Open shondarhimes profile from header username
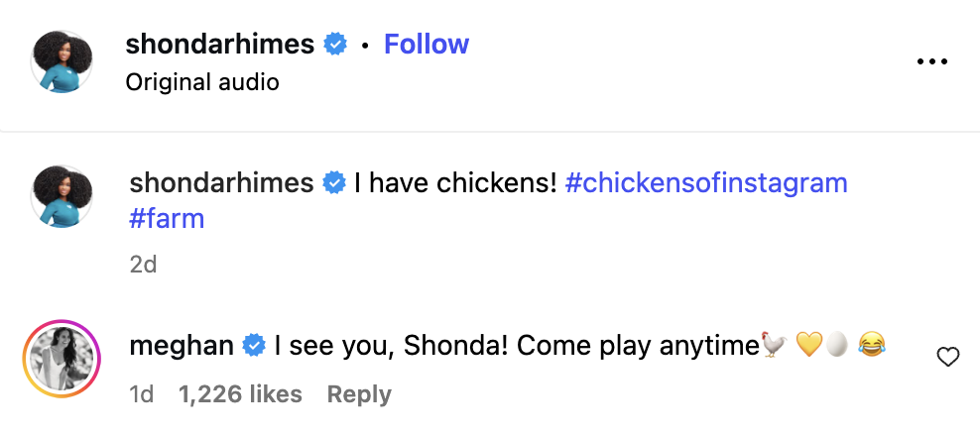 (x=220, y=45)
